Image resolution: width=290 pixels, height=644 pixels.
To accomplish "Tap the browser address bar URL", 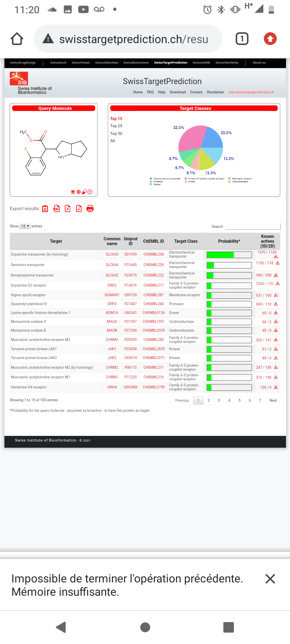I will (x=134, y=39).
